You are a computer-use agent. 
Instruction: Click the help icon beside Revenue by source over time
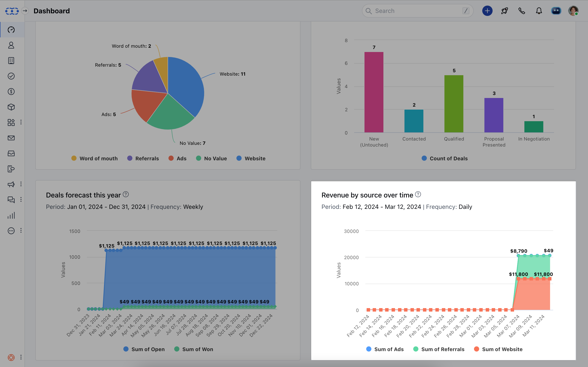point(418,194)
